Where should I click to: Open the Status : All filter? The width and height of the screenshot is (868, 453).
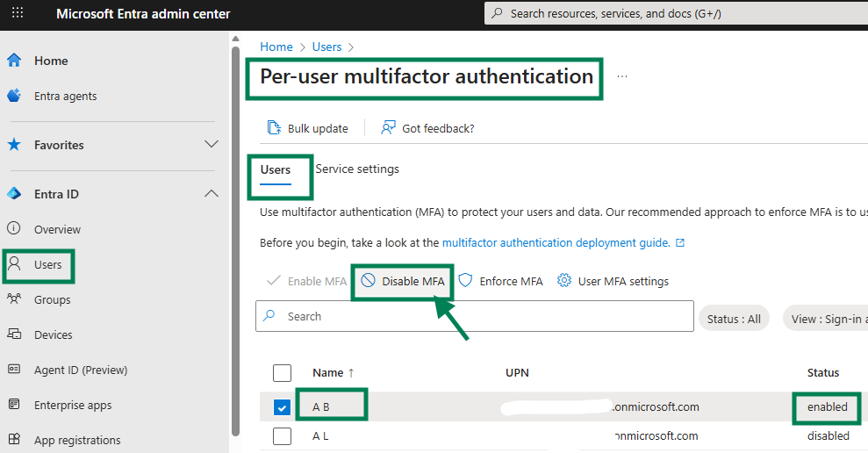(x=734, y=319)
